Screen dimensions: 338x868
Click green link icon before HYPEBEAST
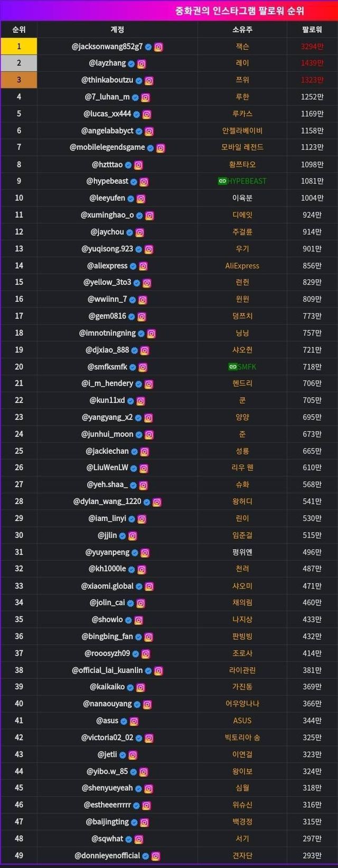point(222,181)
